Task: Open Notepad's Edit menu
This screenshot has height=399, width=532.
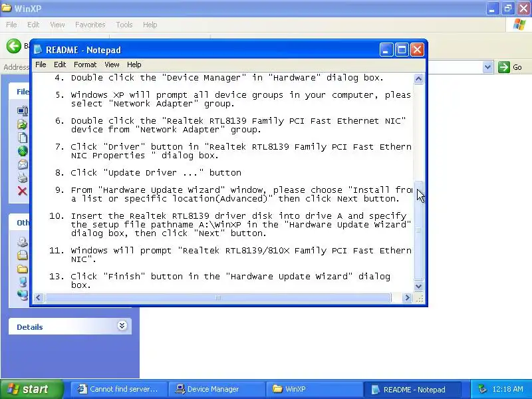Action: click(x=60, y=65)
